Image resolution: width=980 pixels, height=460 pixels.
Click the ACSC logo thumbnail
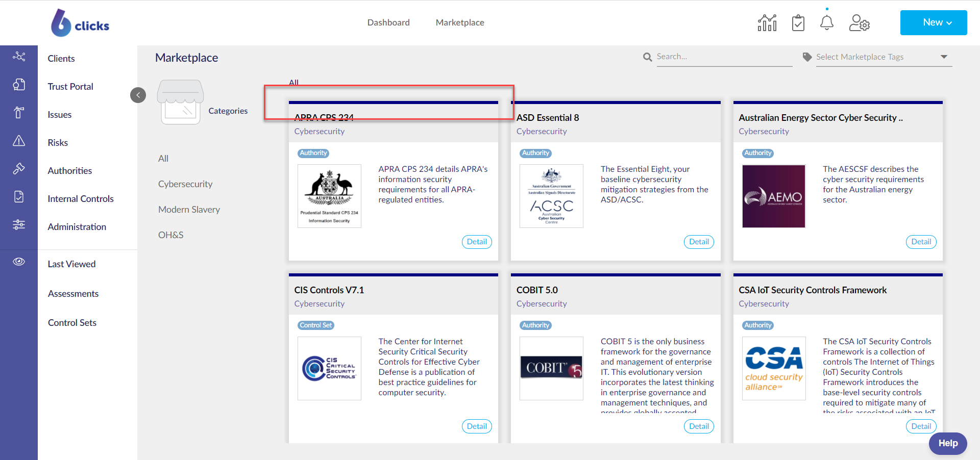pyautogui.click(x=551, y=196)
